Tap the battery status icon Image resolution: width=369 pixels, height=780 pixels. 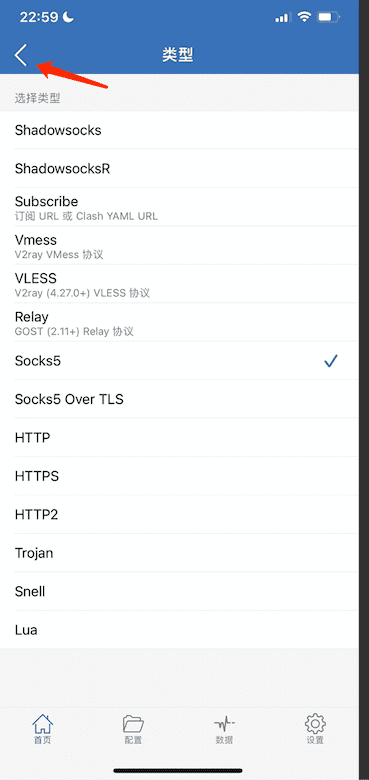(328, 17)
